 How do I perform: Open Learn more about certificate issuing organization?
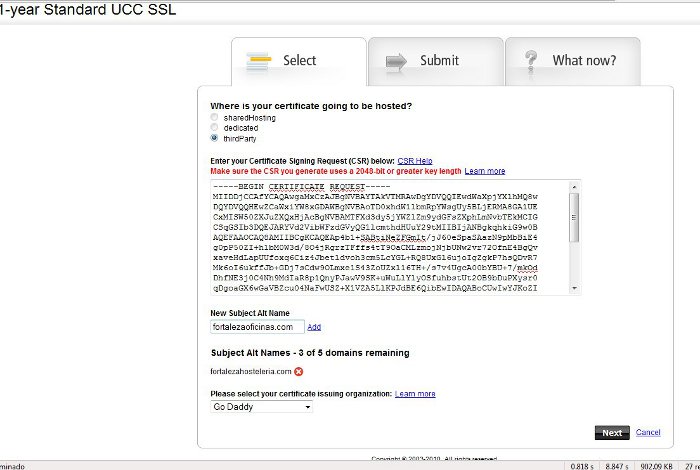pyautogui.click(x=415, y=394)
